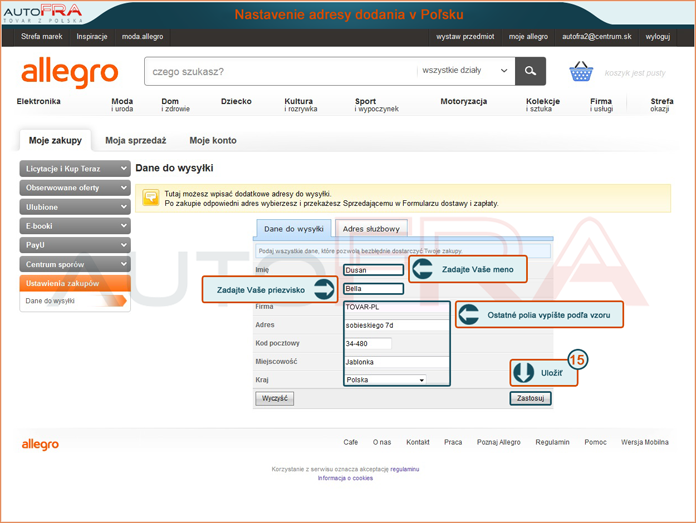Viewport: 696px width, 523px height.
Task: Open 'Poznaj Allegro' footer link
Action: pyautogui.click(x=498, y=442)
